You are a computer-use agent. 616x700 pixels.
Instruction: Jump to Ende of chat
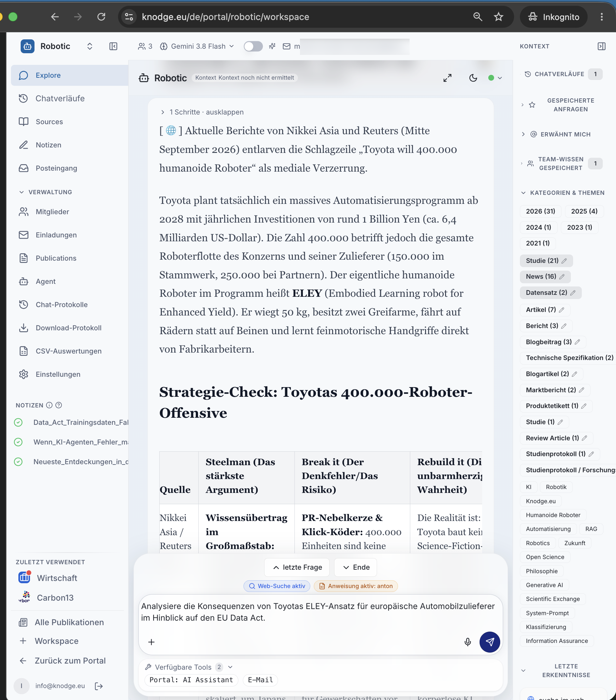click(x=355, y=567)
